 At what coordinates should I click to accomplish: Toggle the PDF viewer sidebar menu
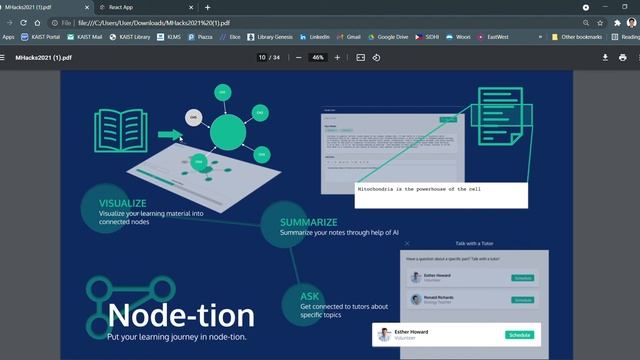pyautogui.click(x=2, y=58)
